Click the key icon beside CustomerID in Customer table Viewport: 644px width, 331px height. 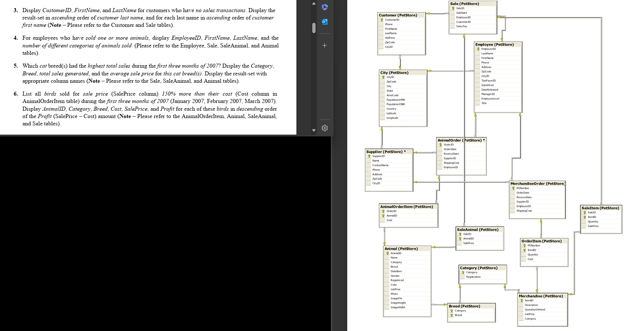click(x=382, y=20)
